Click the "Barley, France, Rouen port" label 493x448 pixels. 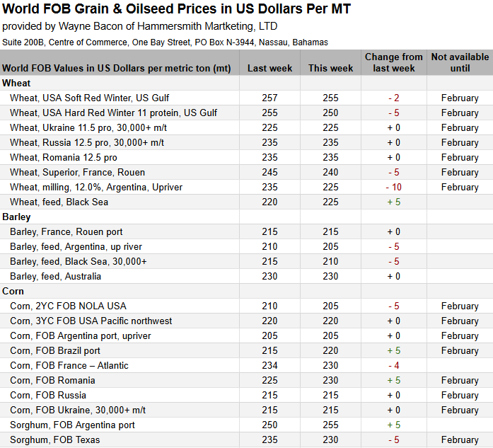tap(66, 231)
